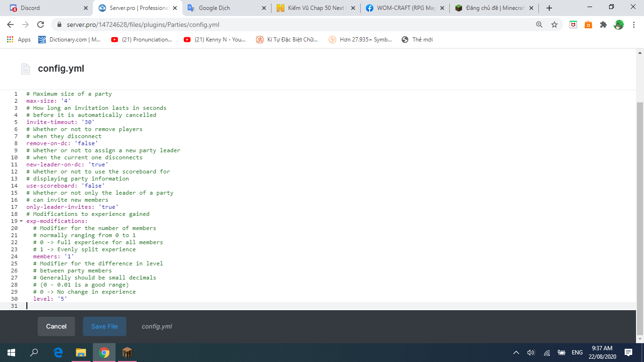
Task: Click the "only-leader-invites: 'true'" line
Action: (73, 207)
